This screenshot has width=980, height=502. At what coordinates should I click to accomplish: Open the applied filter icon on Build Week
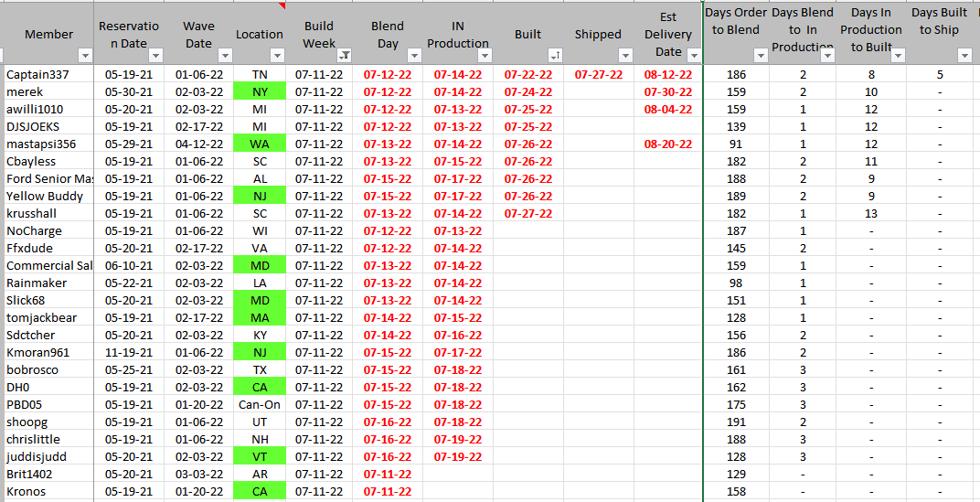pos(344,56)
